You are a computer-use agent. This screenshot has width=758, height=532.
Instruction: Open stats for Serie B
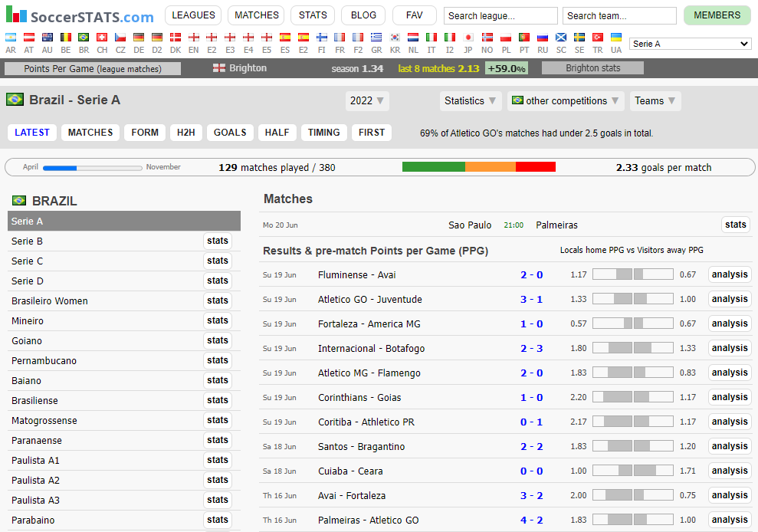(218, 241)
